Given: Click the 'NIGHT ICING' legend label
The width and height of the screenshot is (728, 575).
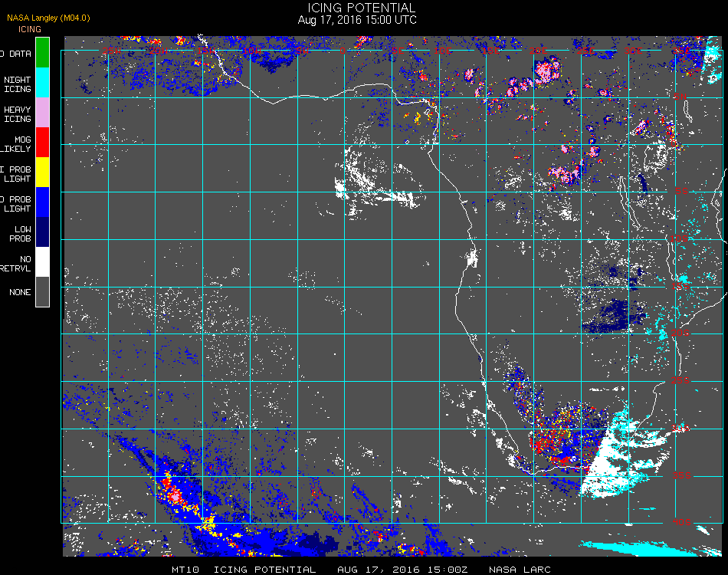Looking at the screenshot, I should click(x=17, y=84).
